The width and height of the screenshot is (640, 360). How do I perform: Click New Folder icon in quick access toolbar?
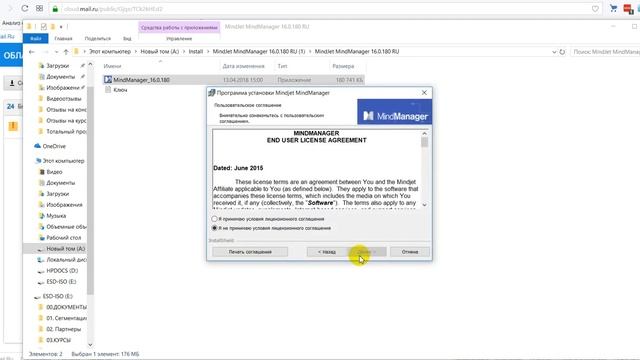(x=53, y=27)
